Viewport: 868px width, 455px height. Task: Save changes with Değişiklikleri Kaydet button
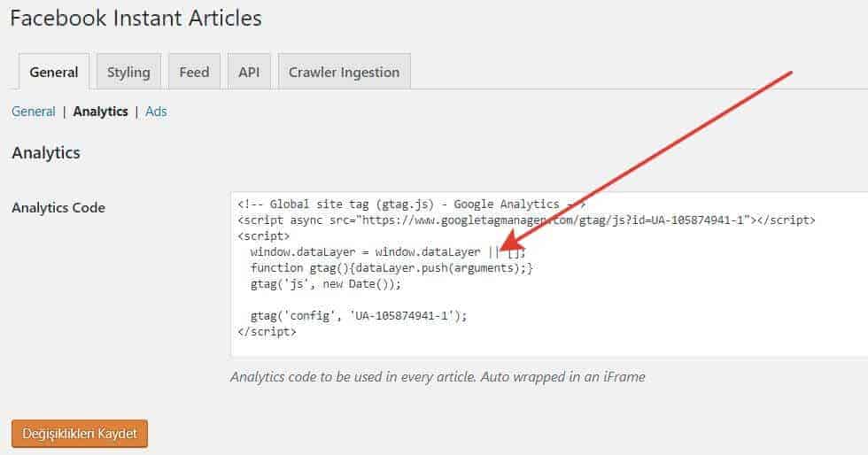(80, 434)
